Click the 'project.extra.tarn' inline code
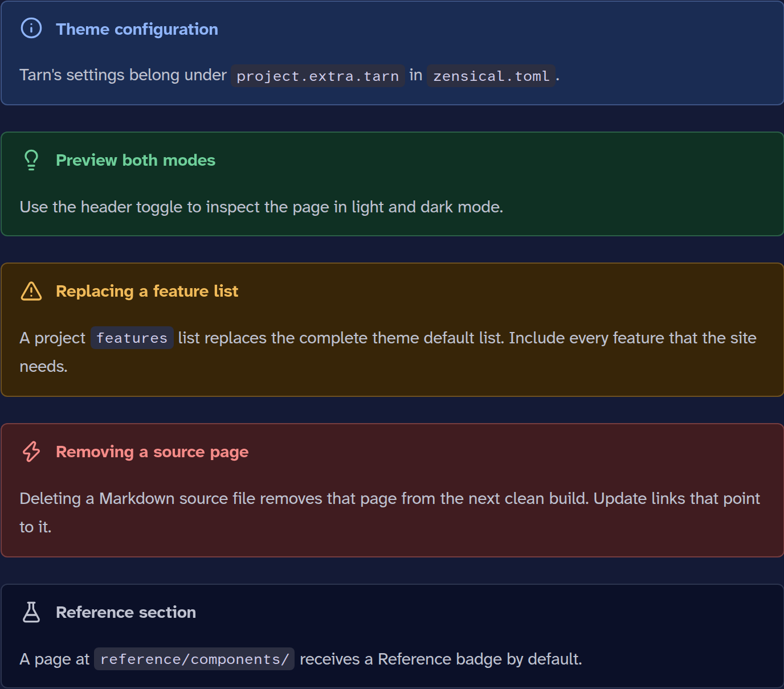Screen dimensions: 784x689 click(318, 76)
